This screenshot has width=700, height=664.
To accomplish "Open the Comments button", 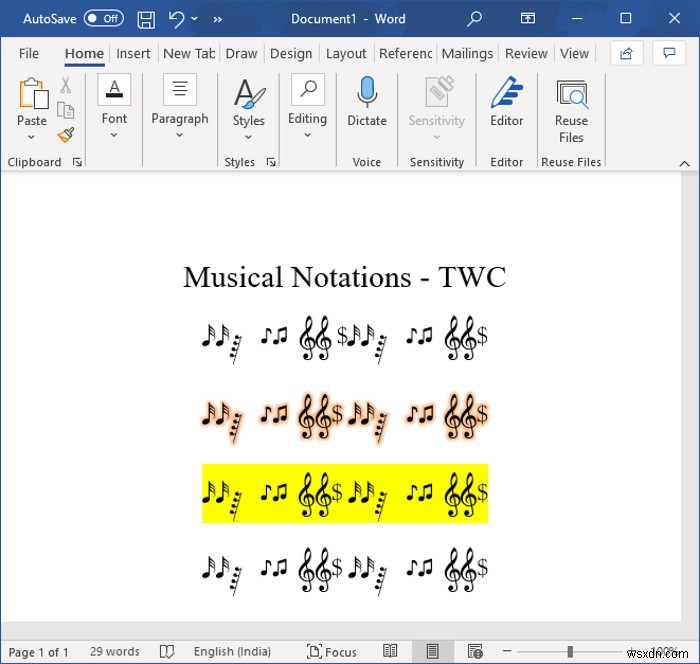I will [669, 54].
